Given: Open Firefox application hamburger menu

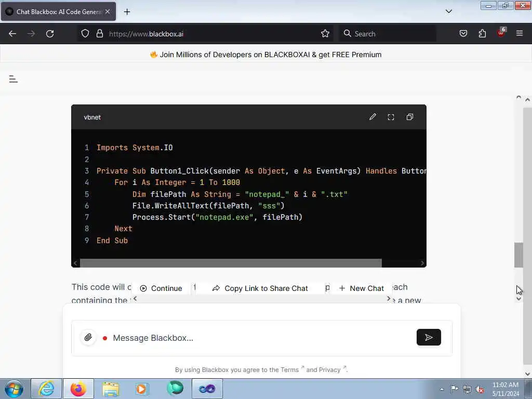Looking at the screenshot, I should pos(520,33).
